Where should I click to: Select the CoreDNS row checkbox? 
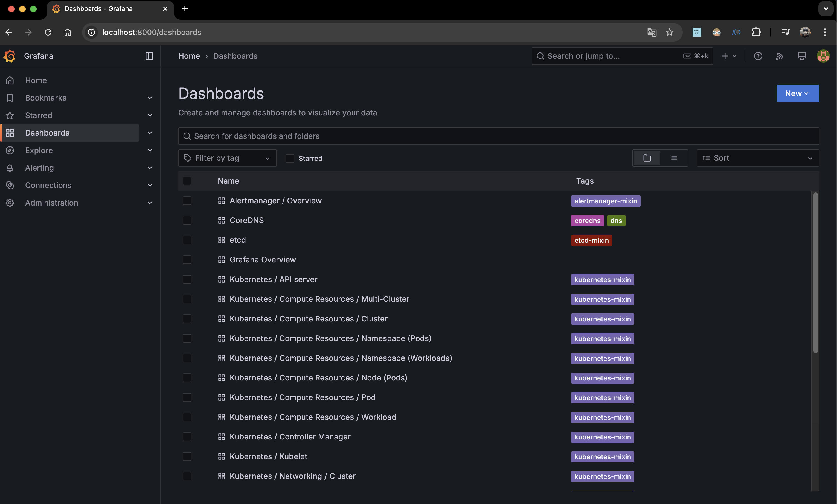[187, 220]
